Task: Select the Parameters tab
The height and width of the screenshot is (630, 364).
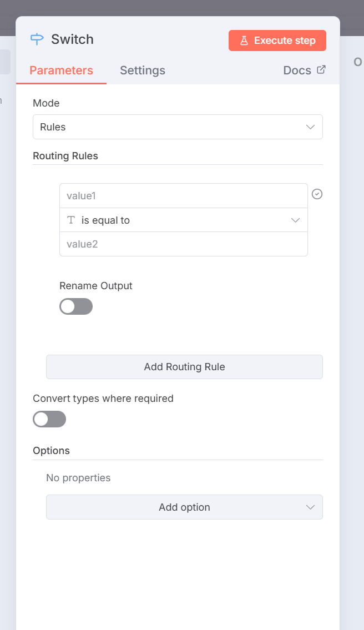Action: (x=61, y=70)
